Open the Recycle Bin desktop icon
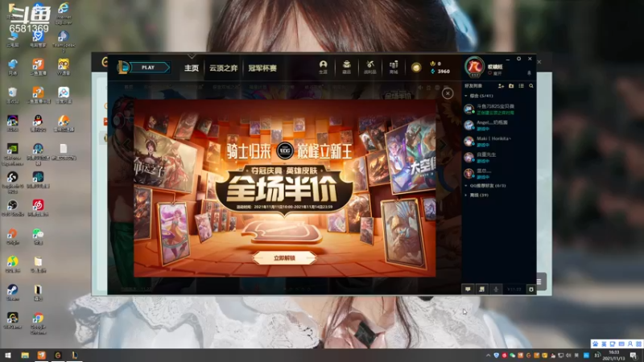The image size is (644, 362). pyautogui.click(x=12, y=95)
